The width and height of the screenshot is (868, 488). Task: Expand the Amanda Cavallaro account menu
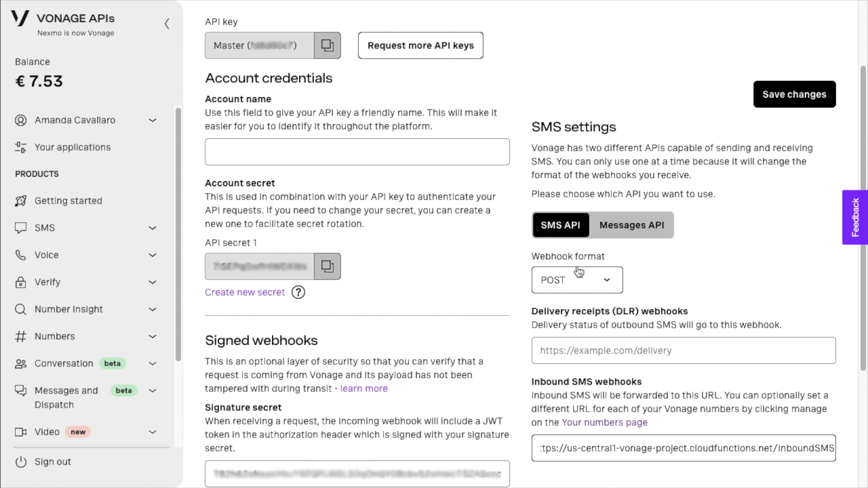[153, 120]
